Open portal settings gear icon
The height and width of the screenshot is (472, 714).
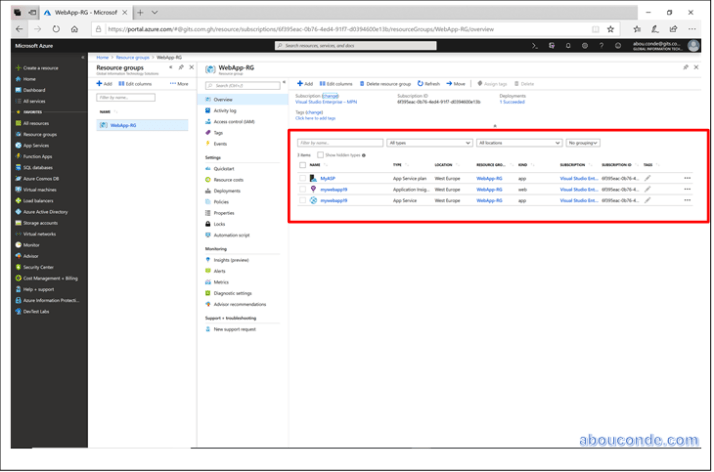(x=586, y=45)
